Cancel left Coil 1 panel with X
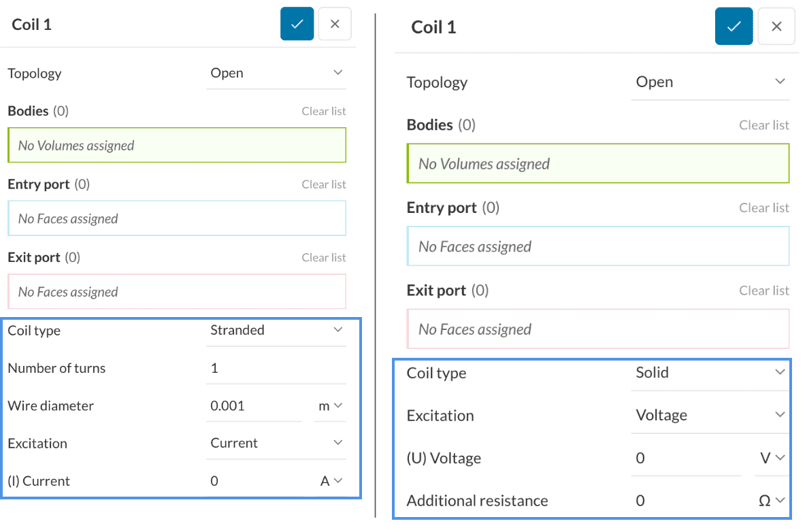Screen dimensions: 807x532 [x=335, y=24]
